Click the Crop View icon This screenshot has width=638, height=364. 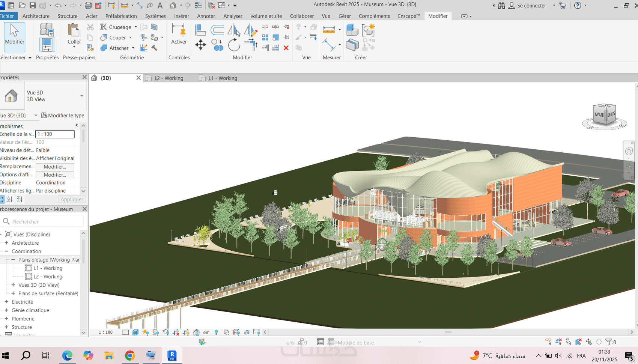click(x=176, y=332)
